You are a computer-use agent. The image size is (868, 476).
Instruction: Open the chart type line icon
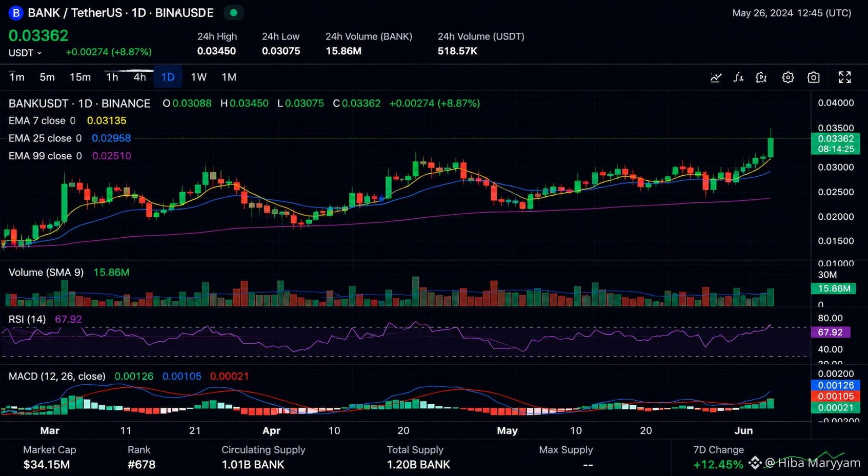point(716,77)
